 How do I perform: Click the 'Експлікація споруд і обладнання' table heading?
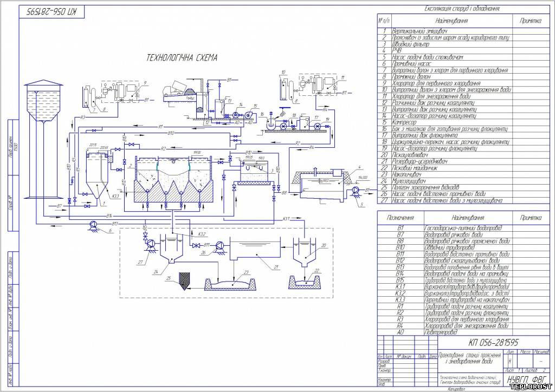pos(462,9)
